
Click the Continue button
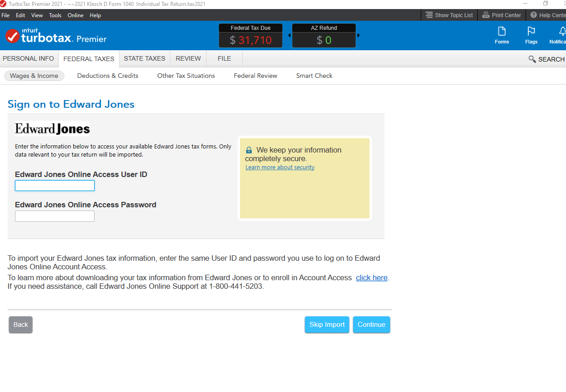tap(371, 325)
